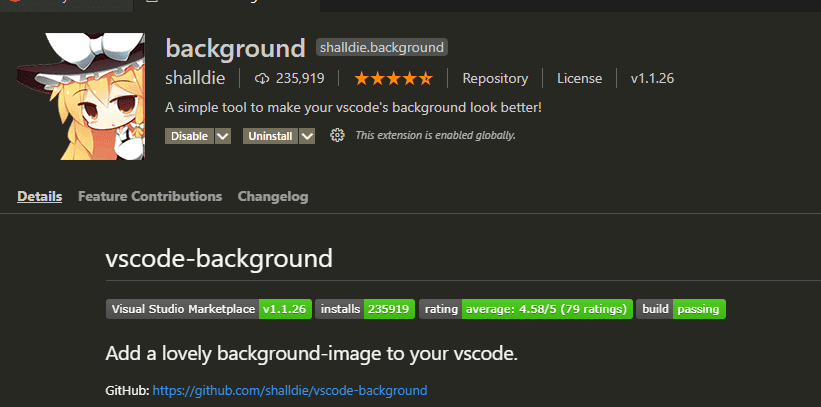Click the extension settings gear icon
This screenshot has width=821, height=407.
[337, 135]
